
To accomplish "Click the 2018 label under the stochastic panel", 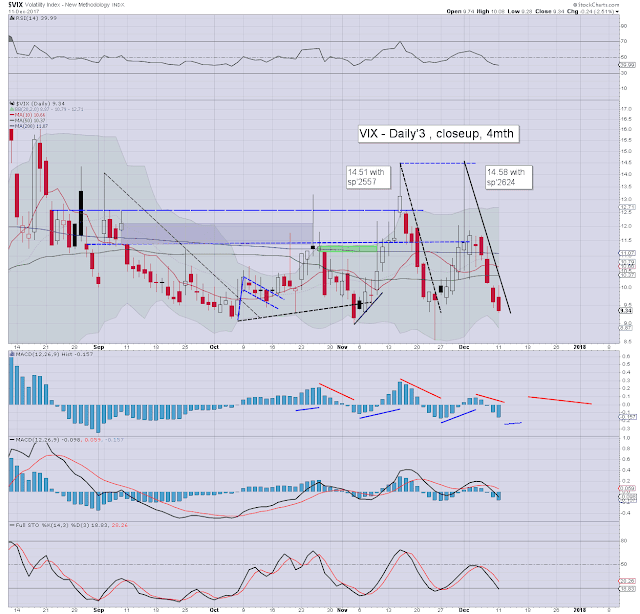I will [x=580, y=610].
